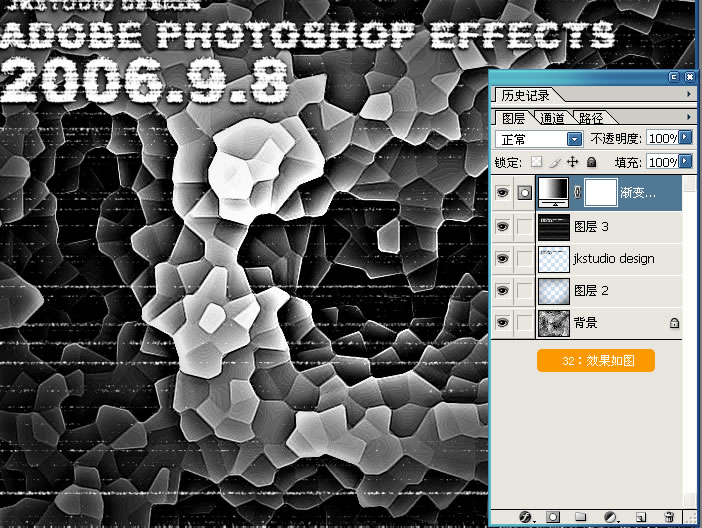Add a layer style from the panel bottom
Screen dimensions: 702x528
click(526, 517)
